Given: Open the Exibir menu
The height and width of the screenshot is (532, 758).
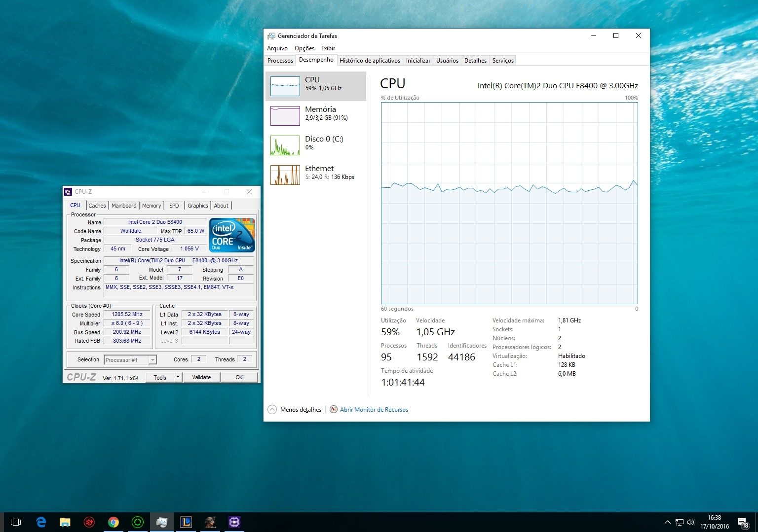Looking at the screenshot, I should click(328, 48).
